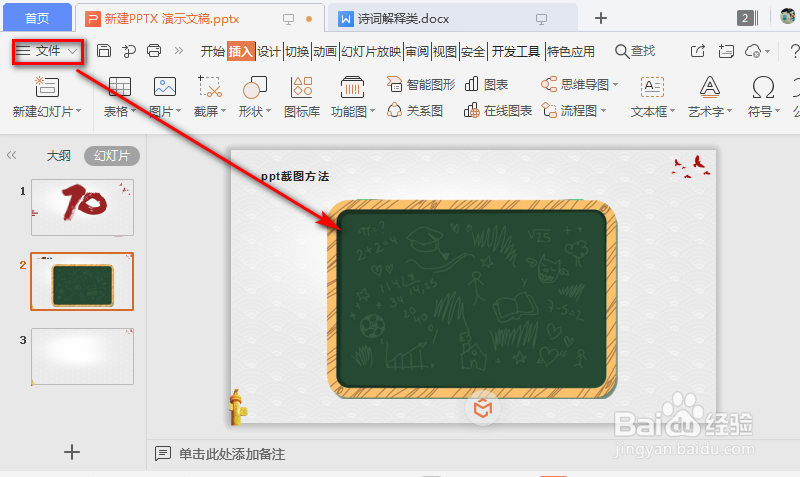800x477 pixels.
Task: Click the 艺术字 word art icon
Action: click(x=709, y=87)
